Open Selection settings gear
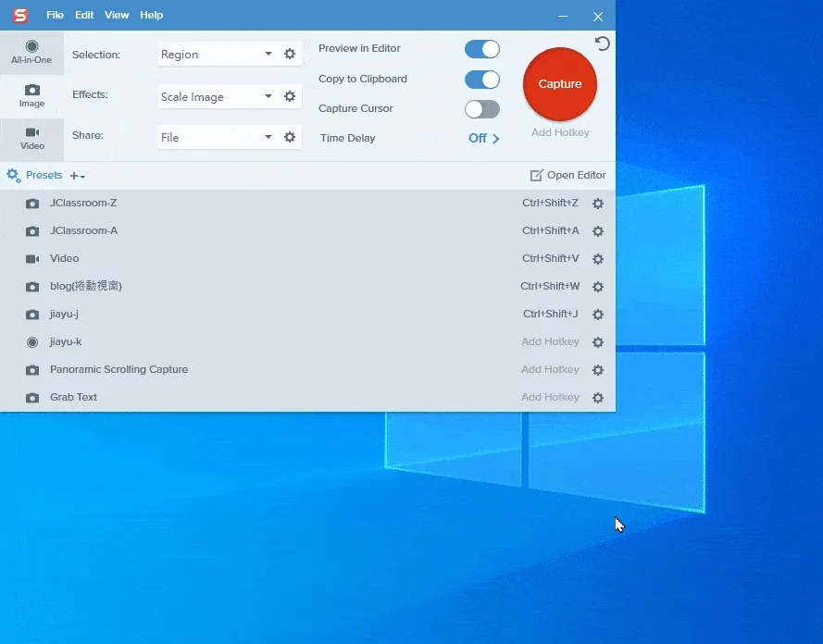This screenshot has height=644, width=823. pyautogui.click(x=290, y=54)
